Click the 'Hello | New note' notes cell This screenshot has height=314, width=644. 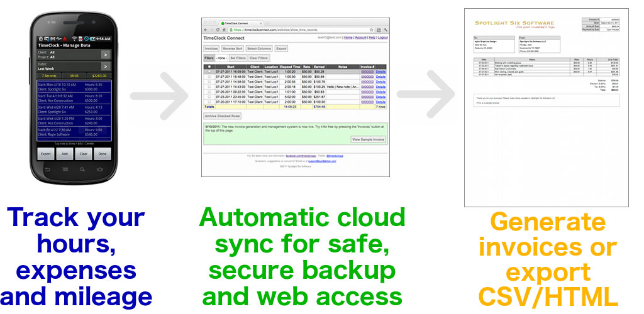pos(343,87)
